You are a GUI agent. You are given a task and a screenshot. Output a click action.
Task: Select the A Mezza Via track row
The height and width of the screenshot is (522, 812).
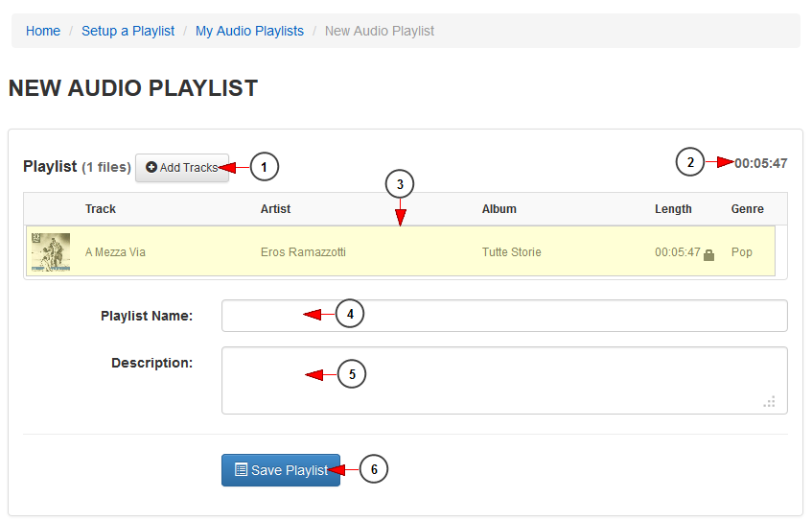[401, 251]
